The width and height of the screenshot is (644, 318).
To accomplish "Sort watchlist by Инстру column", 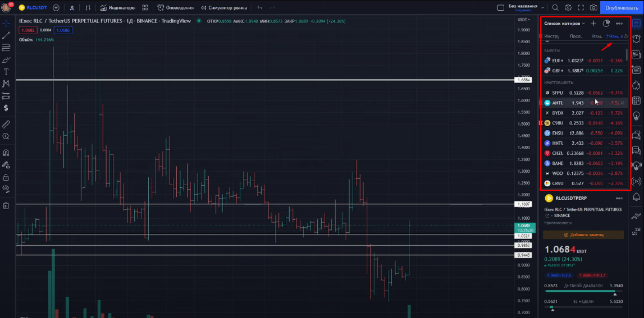I will click(x=552, y=36).
